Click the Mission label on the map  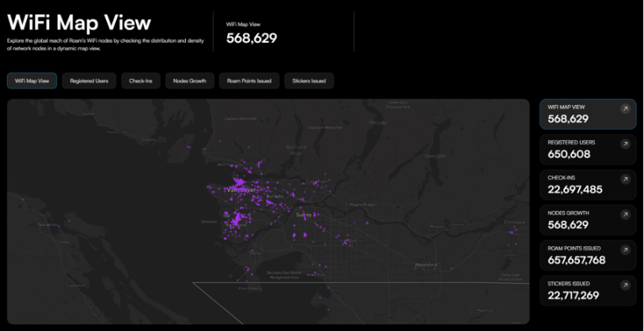click(x=437, y=227)
